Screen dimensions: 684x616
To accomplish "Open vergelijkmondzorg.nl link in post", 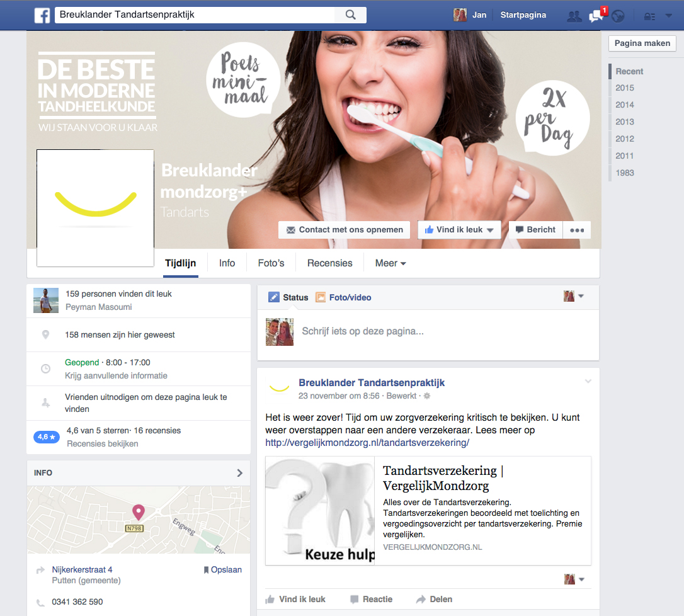I will coord(367,442).
